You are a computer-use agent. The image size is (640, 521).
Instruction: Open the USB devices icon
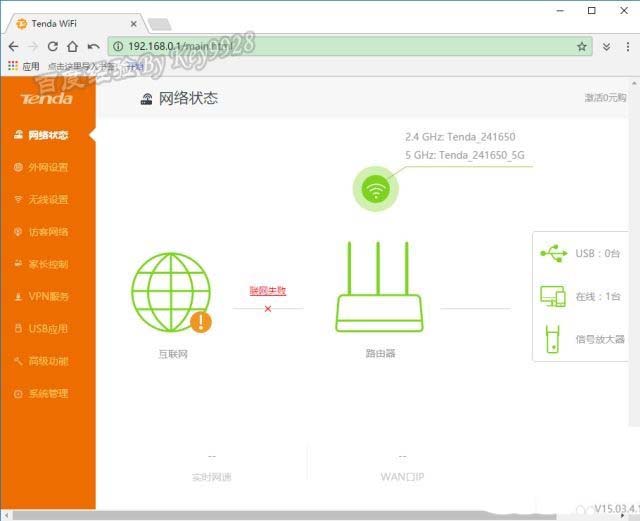coord(553,254)
